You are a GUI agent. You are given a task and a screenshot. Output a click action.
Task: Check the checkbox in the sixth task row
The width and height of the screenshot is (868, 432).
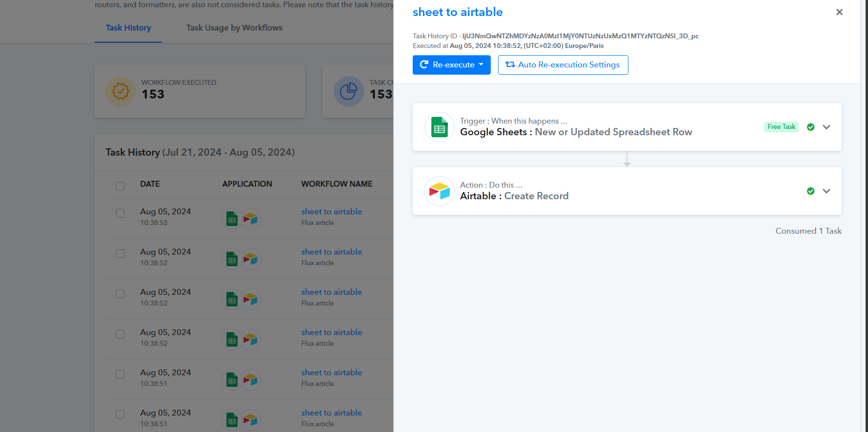point(120,415)
